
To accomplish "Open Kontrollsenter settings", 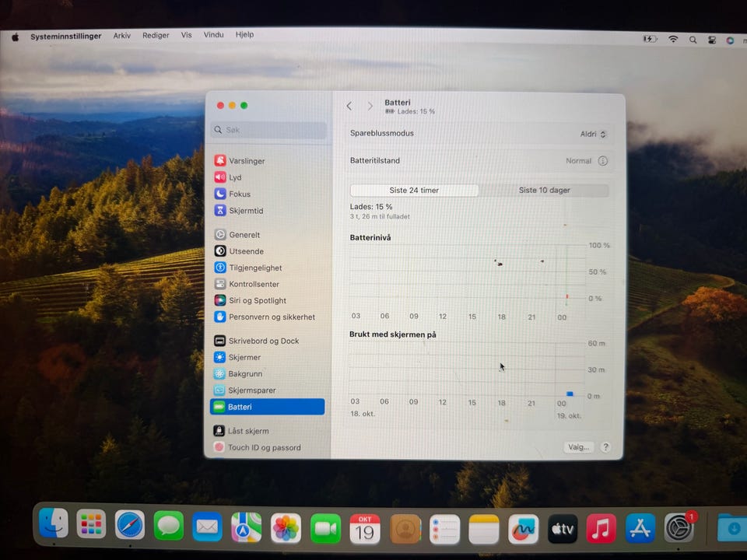I will (x=247, y=284).
